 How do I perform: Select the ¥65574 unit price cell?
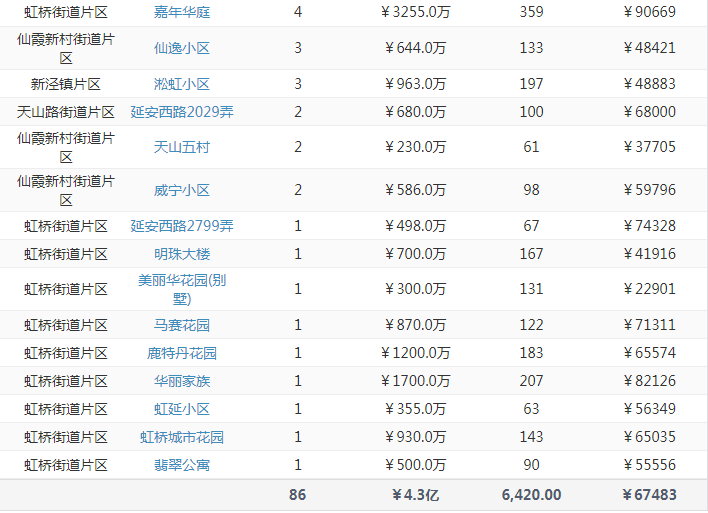coord(649,353)
